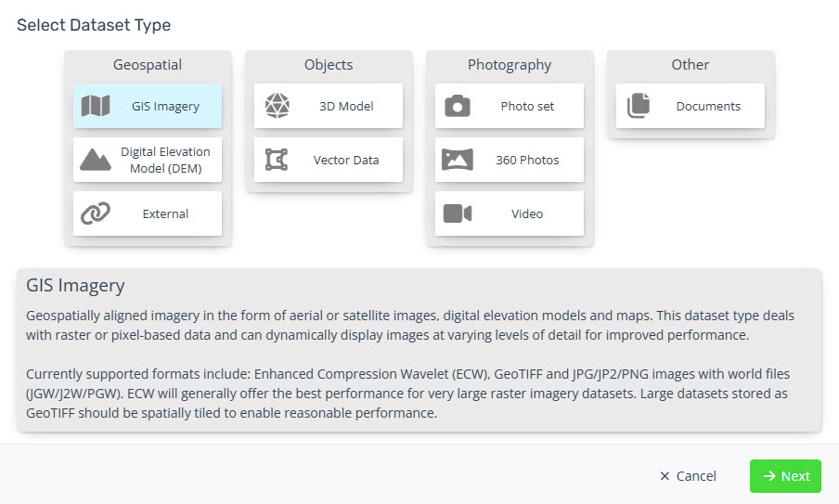This screenshot has height=504, width=839.
Task: Proceed with the green Next button
Action: (x=785, y=476)
